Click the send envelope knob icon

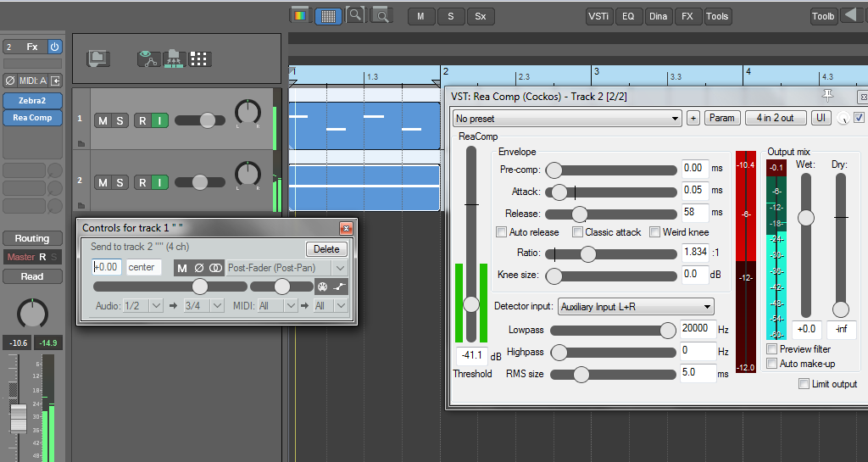click(323, 287)
